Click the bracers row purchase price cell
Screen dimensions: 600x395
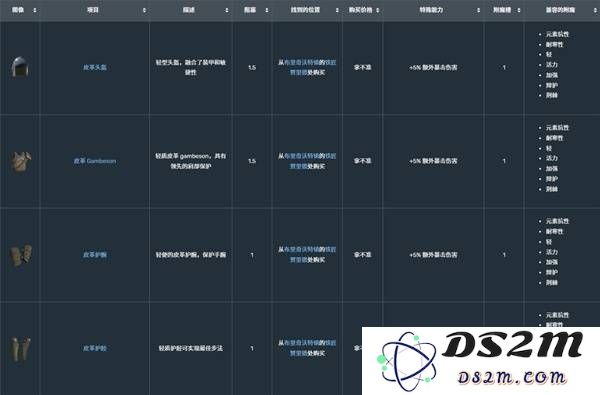click(x=362, y=255)
